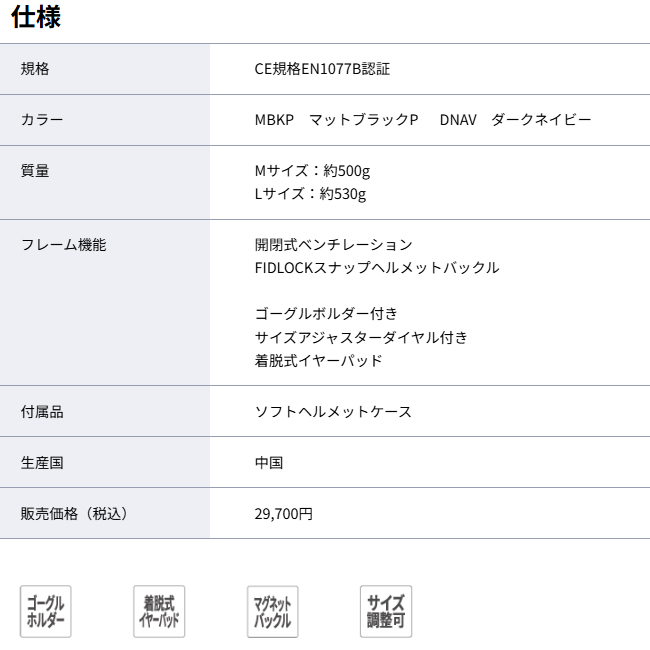Click the 着脱式イヤーパッド feature icon
Image resolution: width=650 pixels, height=650 pixels.
click(x=159, y=611)
